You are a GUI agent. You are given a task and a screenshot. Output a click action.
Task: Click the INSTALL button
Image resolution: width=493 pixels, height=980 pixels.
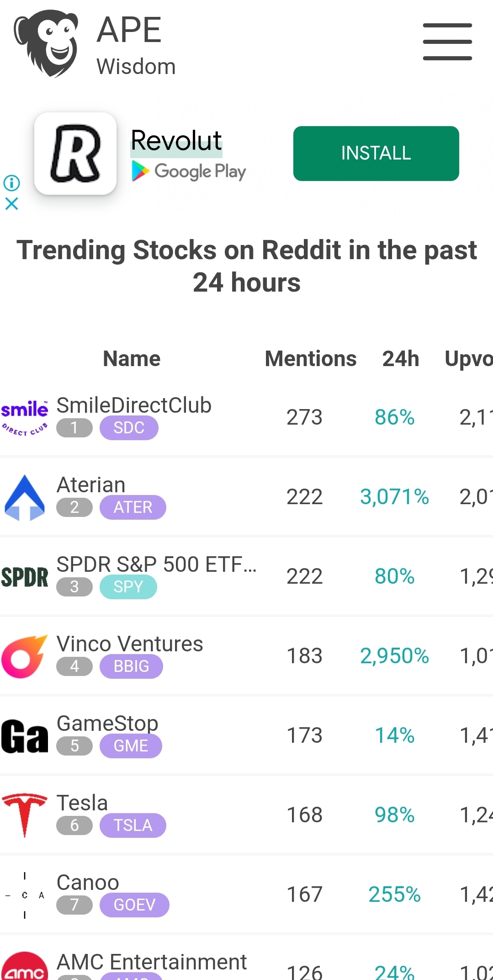coord(376,154)
